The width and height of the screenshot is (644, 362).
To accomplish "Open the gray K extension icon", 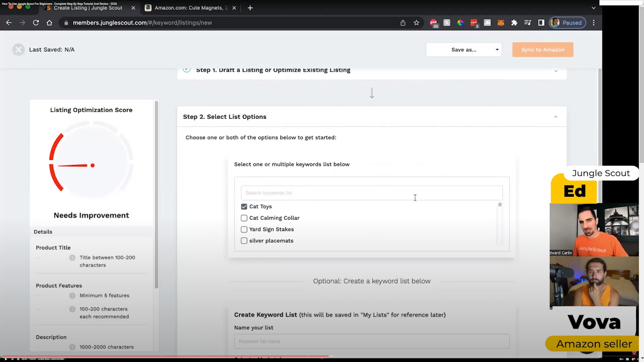I will pos(447,23).
